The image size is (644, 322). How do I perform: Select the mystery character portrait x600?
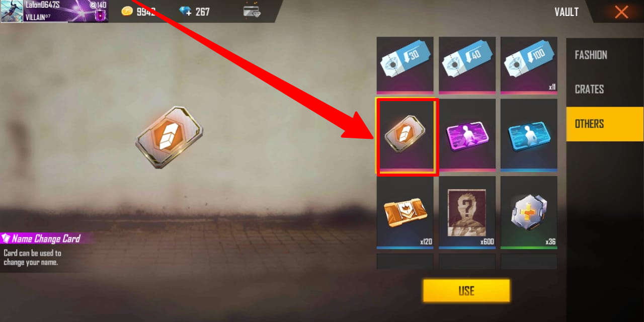click(467, 212)
